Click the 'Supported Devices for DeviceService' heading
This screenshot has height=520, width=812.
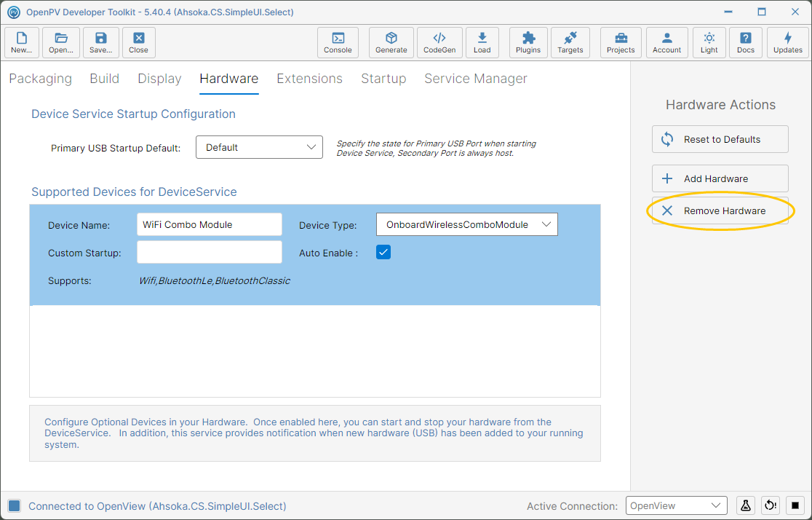pos(134,192)
